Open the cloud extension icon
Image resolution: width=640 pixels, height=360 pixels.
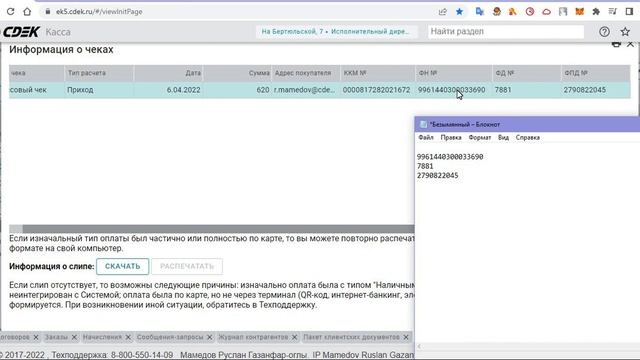point(547,12)
